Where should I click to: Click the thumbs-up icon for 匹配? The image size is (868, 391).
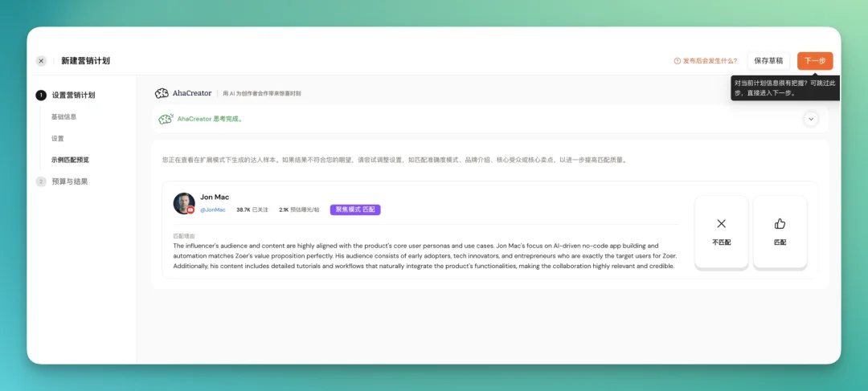[x=780, y=224]
